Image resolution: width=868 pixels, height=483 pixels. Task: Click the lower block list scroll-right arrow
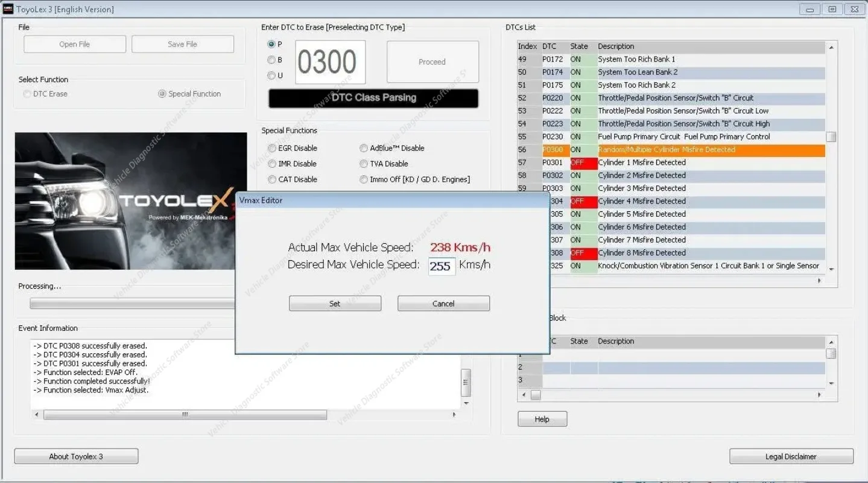coord(819,395)
